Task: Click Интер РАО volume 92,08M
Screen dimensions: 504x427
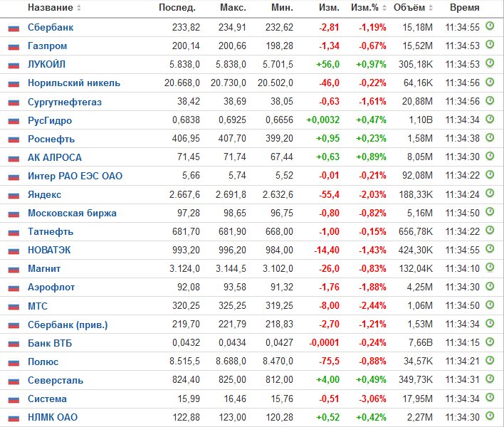Action: coord(417,176)
